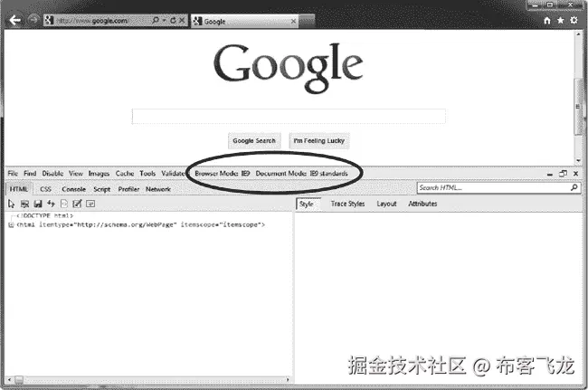This screenshot has width=588, height=390.
Task: Click the Word wrap icon in HTML toolbar
Action: [x=90, y=204]
